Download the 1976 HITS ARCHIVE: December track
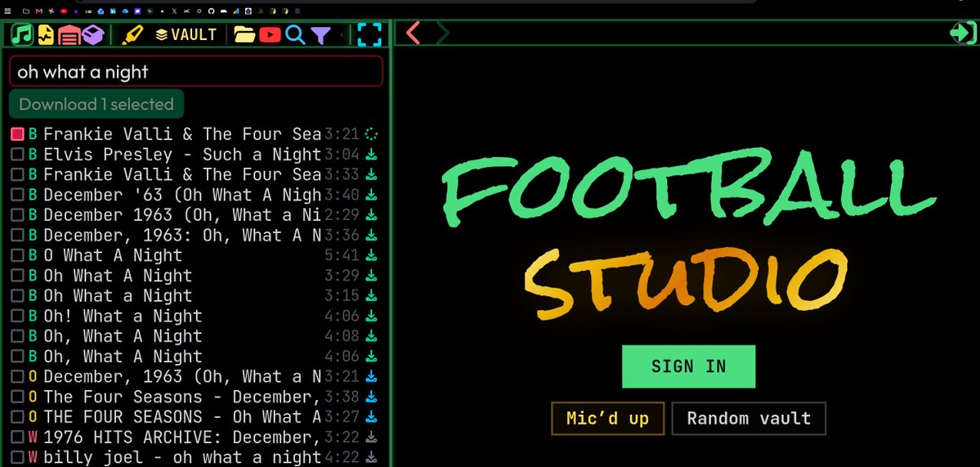The image size is (980, 467). click(371, 437)
